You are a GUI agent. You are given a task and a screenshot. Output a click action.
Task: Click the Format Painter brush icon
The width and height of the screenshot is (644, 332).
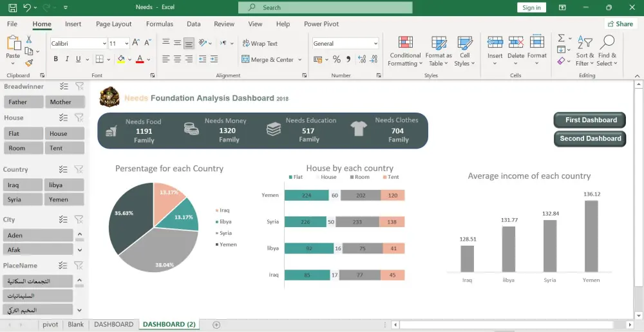click(29, 63)
